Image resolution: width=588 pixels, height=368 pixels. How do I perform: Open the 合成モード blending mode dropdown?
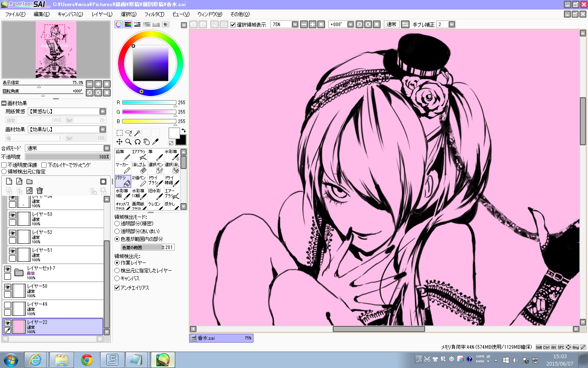click(x=107, y=148)
